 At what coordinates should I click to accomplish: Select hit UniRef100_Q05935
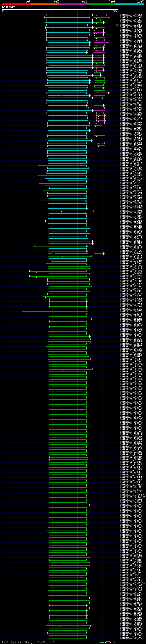tap(131, 625)
